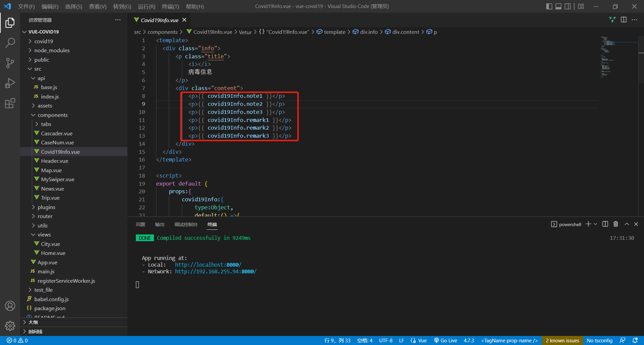Open the 查看(V) menu

pos(98,6)
